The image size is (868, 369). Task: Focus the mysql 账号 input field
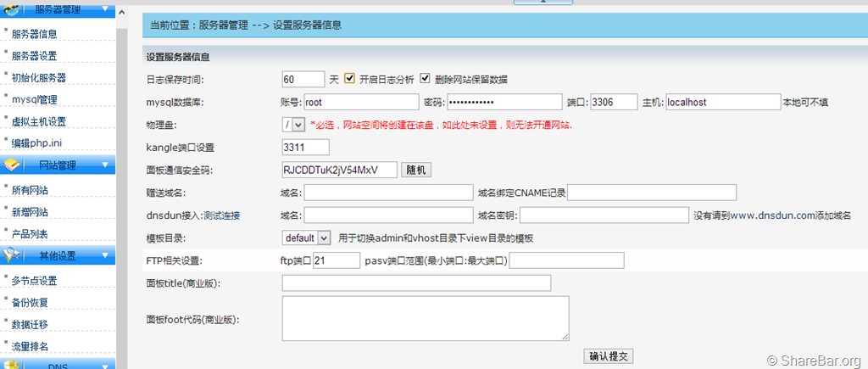tap(360, 102)
